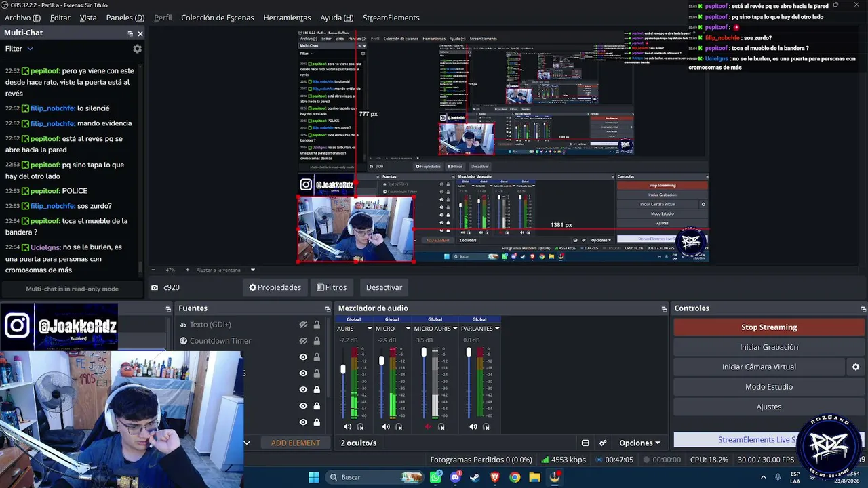Image resolution: width=868 pixels, height=488 pixels.
Task: Toggle monitoring for AURIS channel
Action: pos(361,426)
